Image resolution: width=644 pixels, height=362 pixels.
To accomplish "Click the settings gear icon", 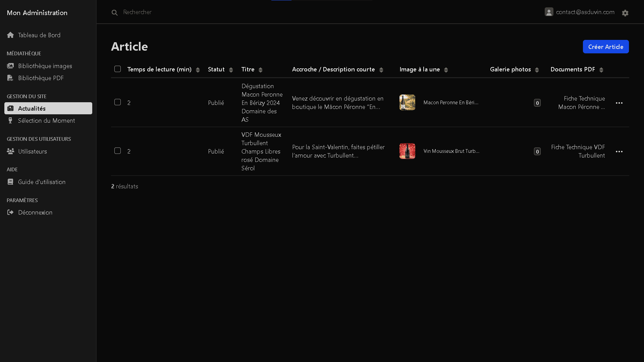I will point(625,13).
